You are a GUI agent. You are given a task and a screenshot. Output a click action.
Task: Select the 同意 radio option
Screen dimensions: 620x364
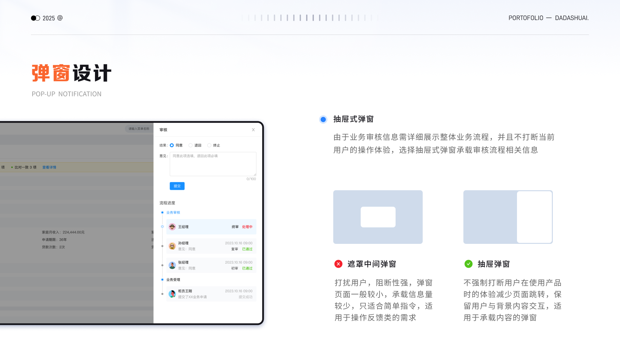pyautogui.click(x=172, y=145)
